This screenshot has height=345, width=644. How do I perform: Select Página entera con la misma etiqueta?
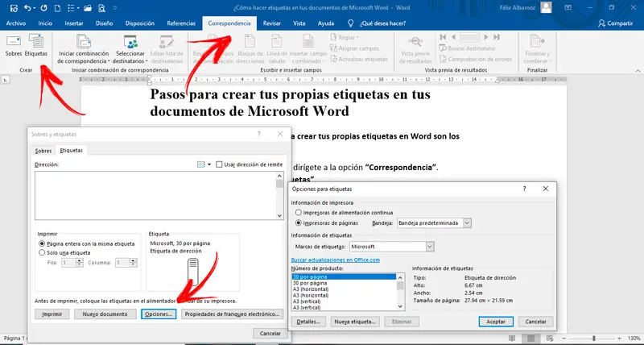(x=42, y=244)
